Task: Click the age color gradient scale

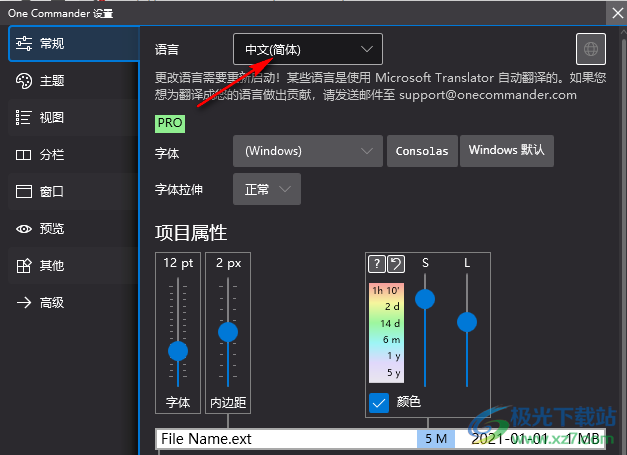Action: tap(386, 333)
